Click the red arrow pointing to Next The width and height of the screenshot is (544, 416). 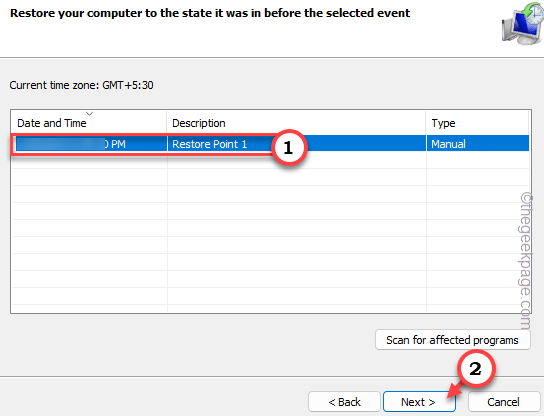pos(455,390)
